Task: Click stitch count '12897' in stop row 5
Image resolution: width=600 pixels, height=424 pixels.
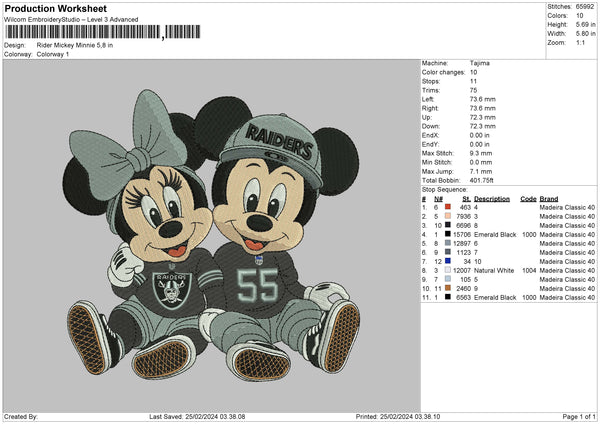Action: click(x=462, y=243)
